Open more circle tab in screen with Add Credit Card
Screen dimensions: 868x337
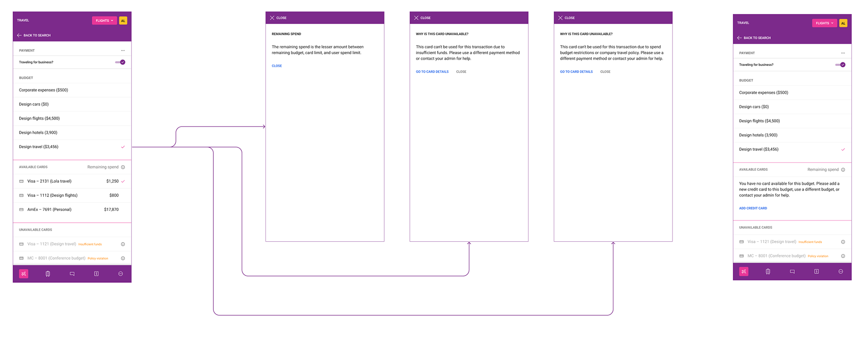(x=841, y=271)
